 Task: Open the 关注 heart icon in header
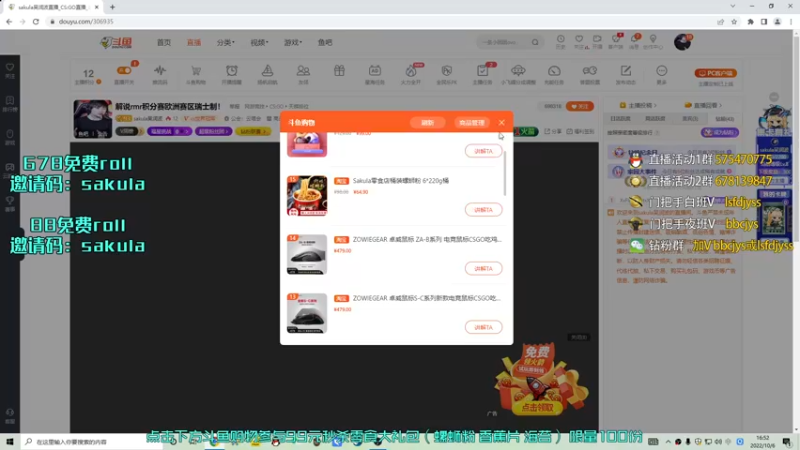(x=579, y=41)
